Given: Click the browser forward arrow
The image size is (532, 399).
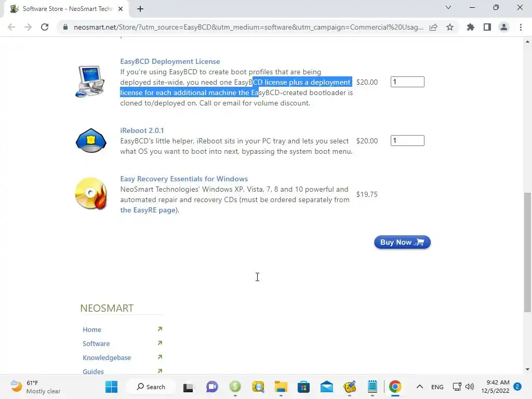Looking at the screenshot, I should pos(28,27).
